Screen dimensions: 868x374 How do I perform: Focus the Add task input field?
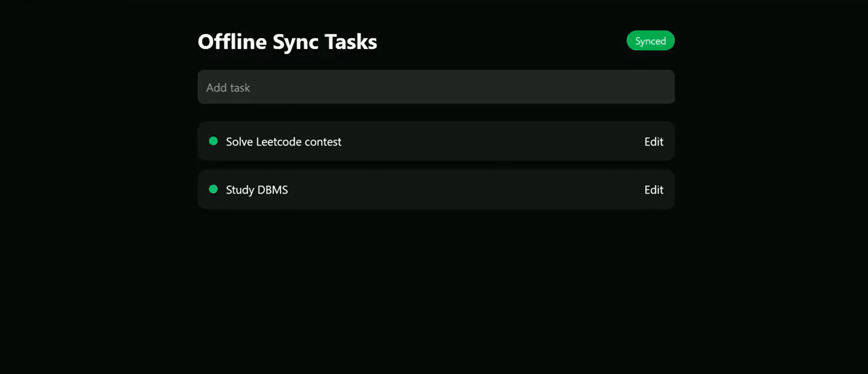tap(435, 87)
